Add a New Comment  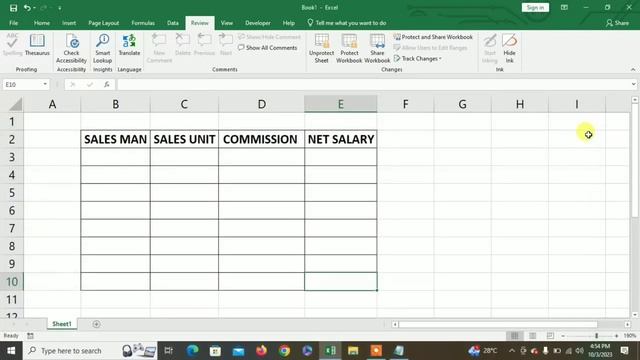pyautogui.click(x=159, y=49)
